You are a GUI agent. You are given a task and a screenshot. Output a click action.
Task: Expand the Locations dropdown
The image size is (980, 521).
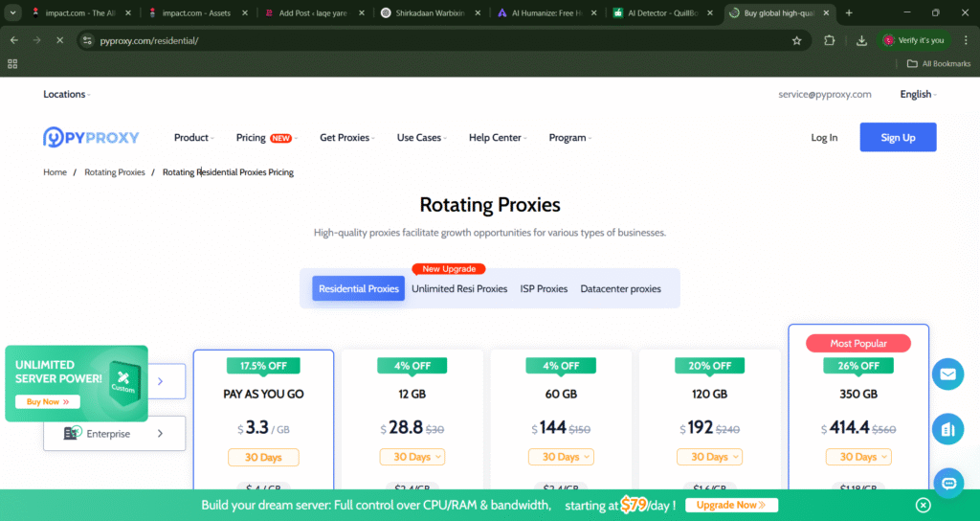[x=67, y=95]
